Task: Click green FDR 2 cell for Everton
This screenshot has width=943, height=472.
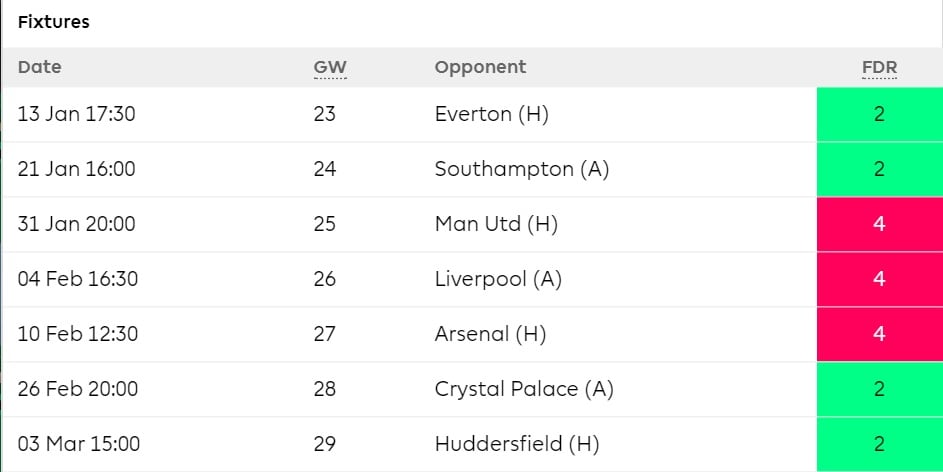Action: pos(879,114)
